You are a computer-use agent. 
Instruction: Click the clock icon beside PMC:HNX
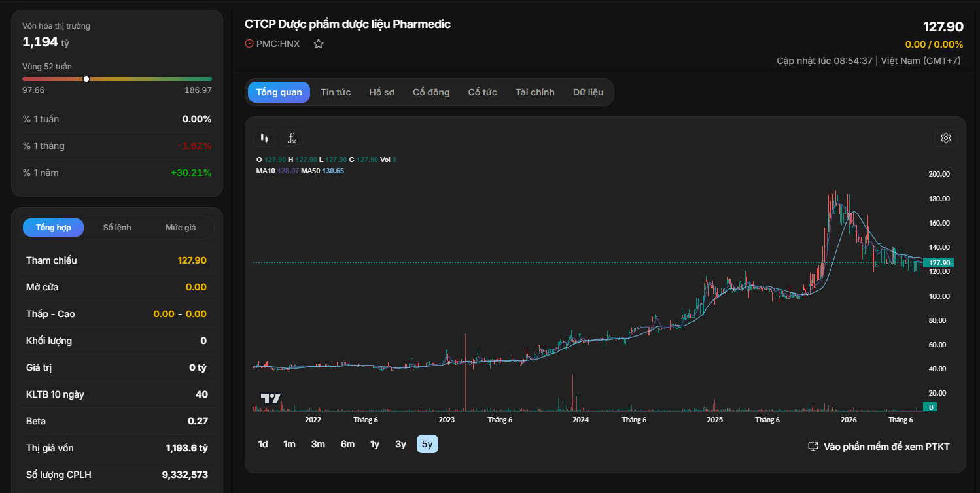click(x=249, y=44)
